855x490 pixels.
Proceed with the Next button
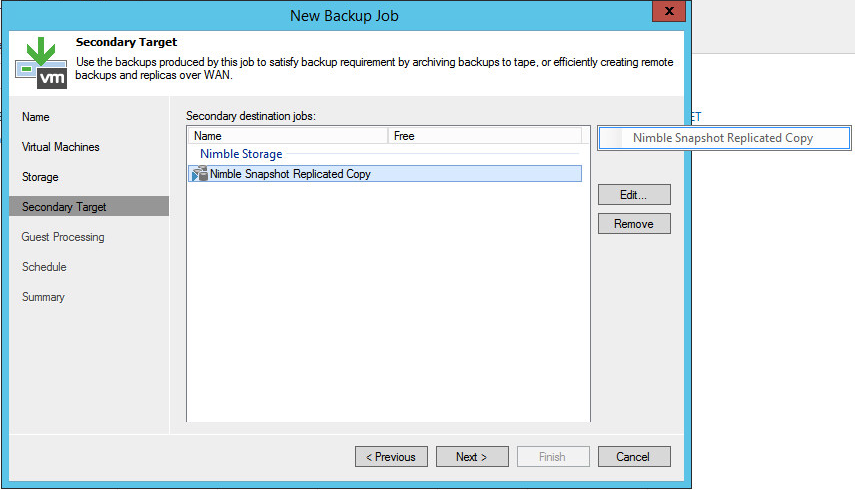[472, 457]
